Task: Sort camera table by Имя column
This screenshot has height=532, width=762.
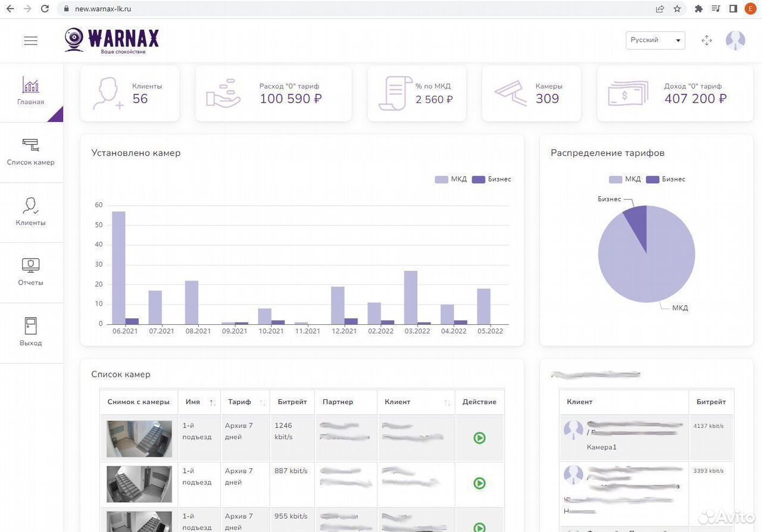Action: (x=199, y=402)
